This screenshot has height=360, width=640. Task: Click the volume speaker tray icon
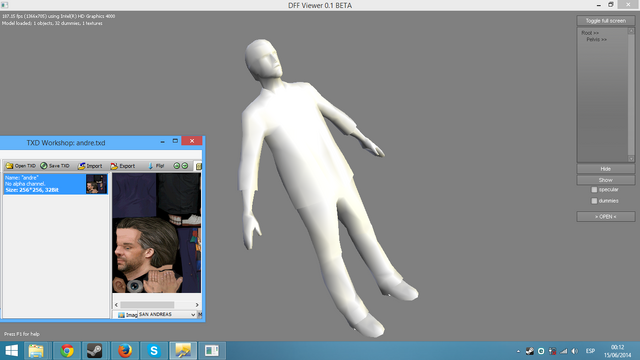pyautogui.click(x=575, y=351)
